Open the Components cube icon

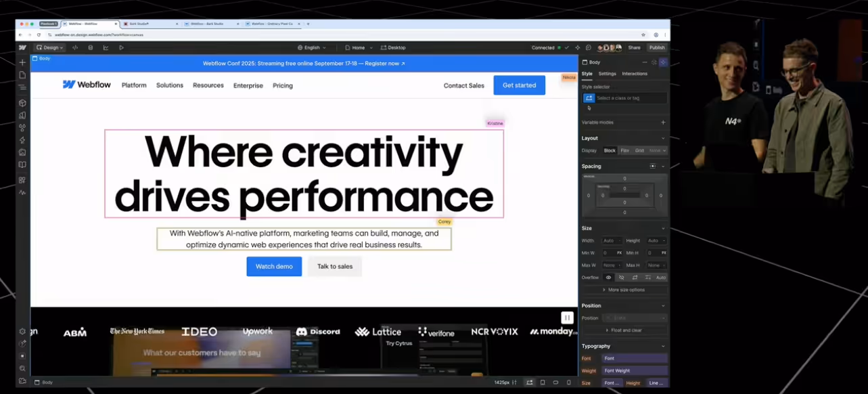pyautogui.click(x=22, y=103)
